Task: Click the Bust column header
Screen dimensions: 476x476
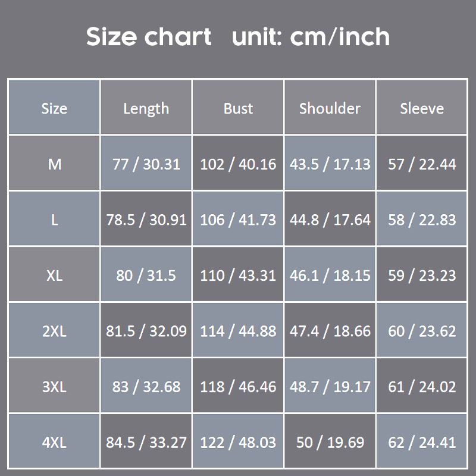Action: [238, 108]
